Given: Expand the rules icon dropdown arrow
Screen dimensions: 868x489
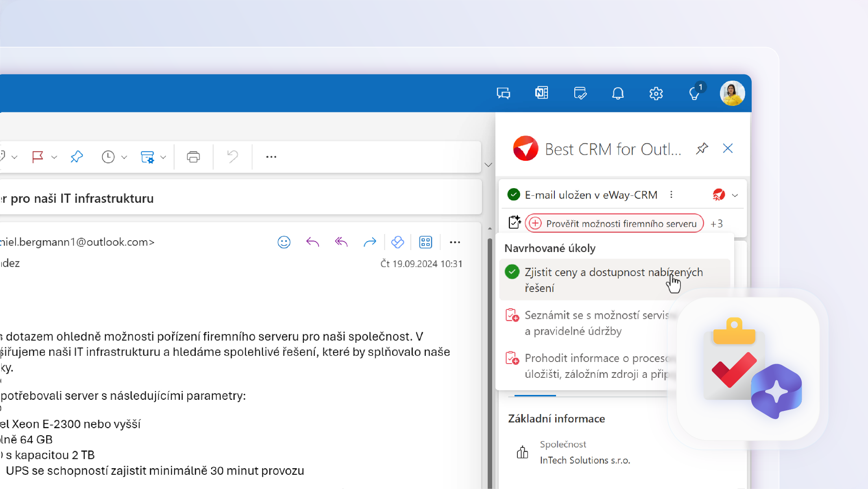Looking at the screenshot, I should (163, 157).
